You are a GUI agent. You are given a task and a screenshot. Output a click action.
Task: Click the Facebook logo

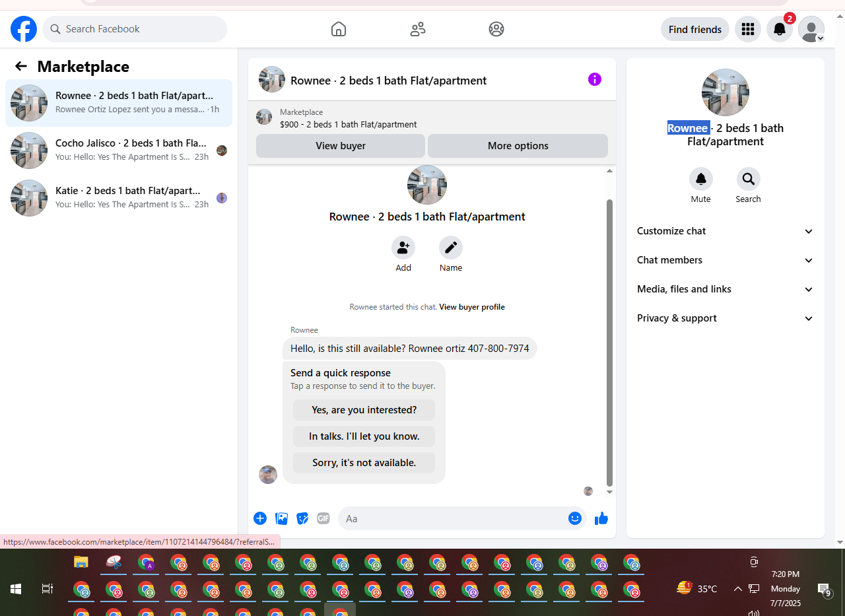coord(24,29)
